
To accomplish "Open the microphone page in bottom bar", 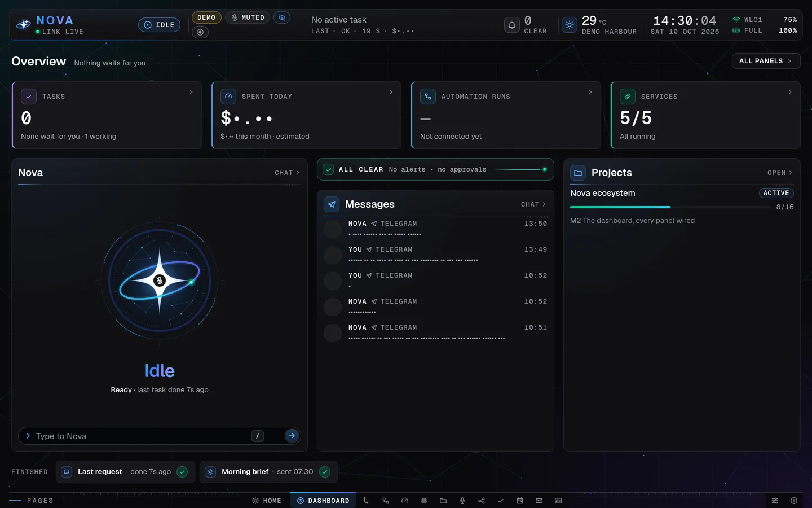I will [462, 501].
